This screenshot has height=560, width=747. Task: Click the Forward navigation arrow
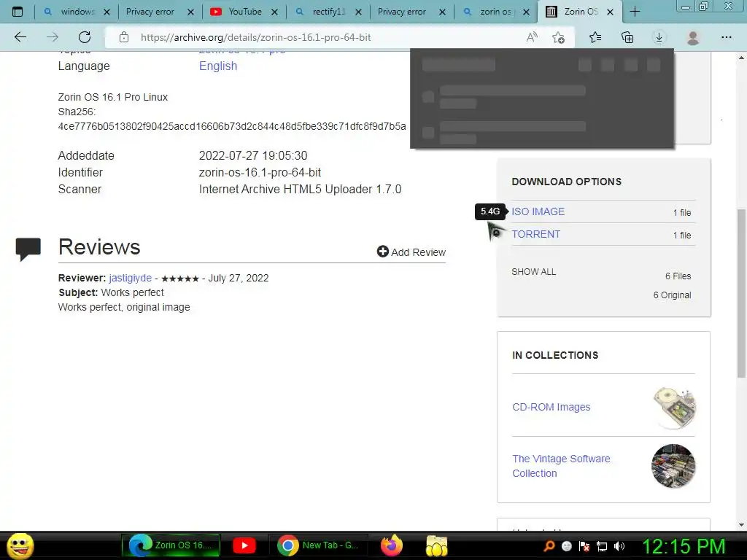pyautogui.click(x=53, y=37)
